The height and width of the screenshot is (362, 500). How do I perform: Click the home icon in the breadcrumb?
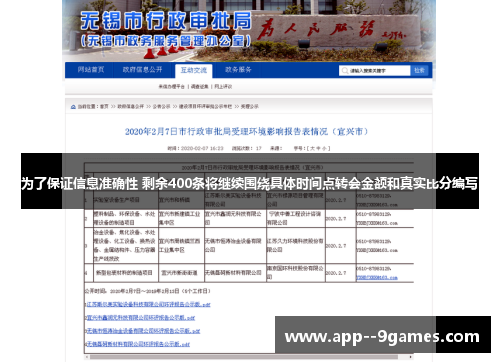coord(73,107)
